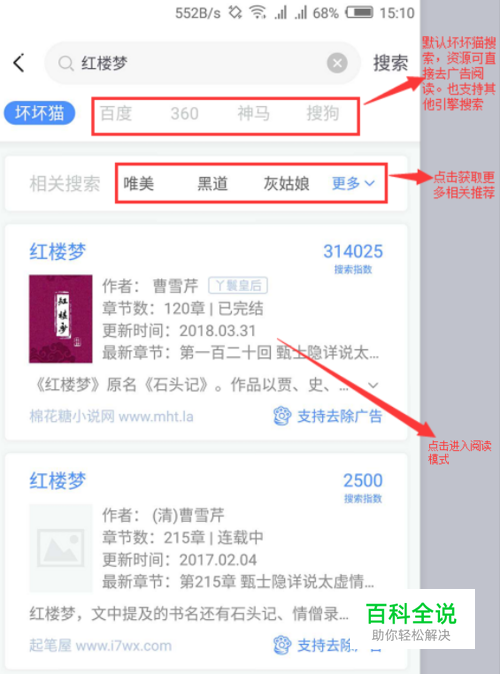Switch to the 360 search engine

click(184, 113)
